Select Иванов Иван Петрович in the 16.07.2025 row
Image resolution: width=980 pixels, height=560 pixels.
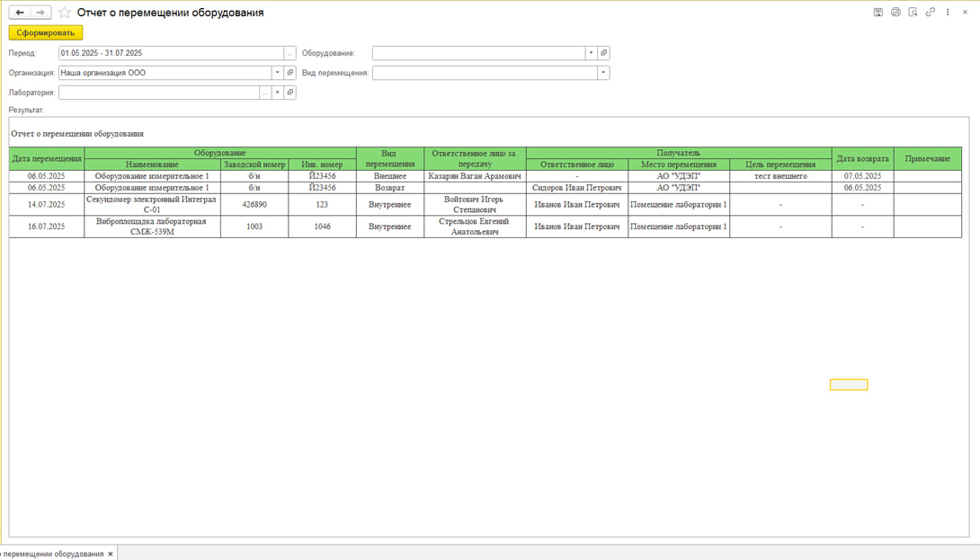(577, 227)
